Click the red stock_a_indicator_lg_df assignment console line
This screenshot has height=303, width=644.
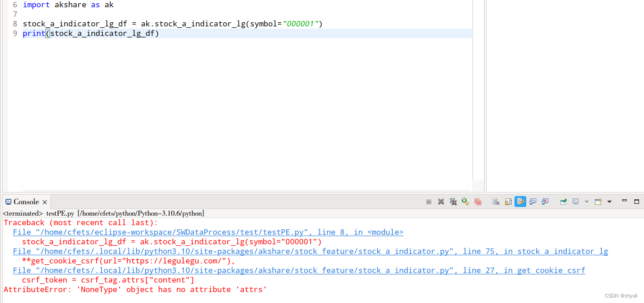(x=172, y=242)
